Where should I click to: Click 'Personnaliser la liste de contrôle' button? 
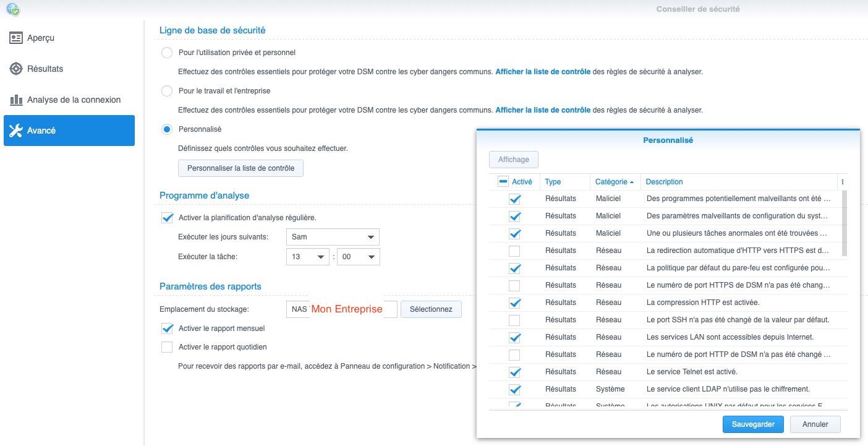tap(240, 168)
